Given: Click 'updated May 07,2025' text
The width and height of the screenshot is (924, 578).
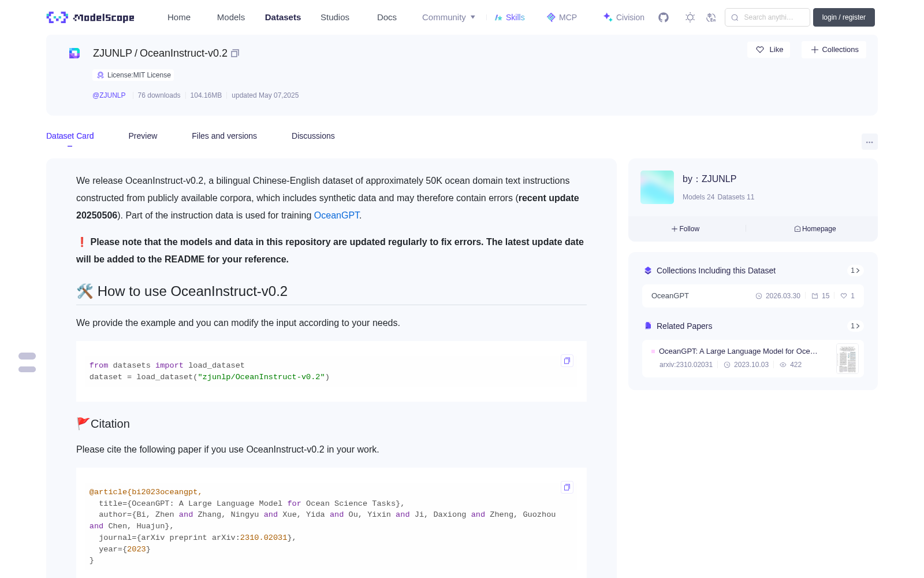Looking at the screenshot, I should pos(265,95).
